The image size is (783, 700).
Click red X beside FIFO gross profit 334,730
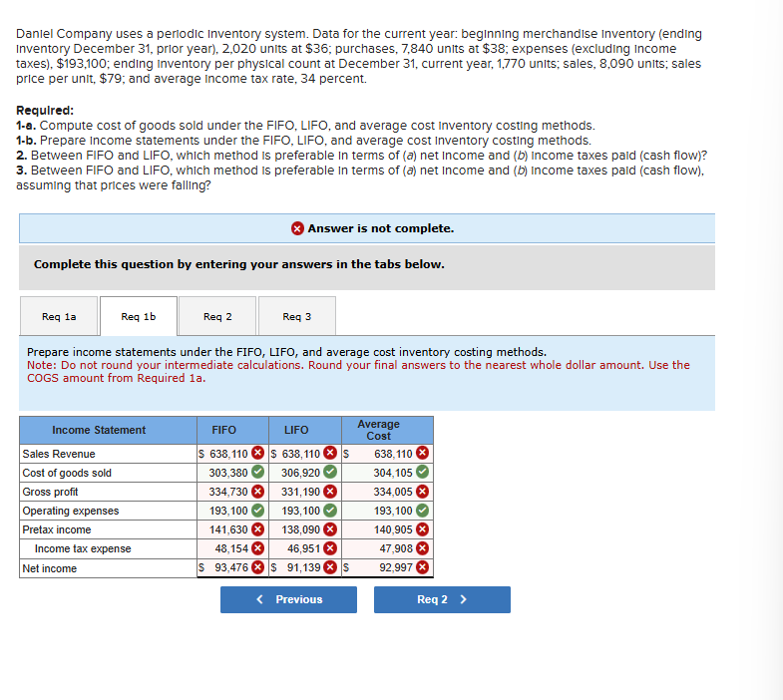pos(257,492)
